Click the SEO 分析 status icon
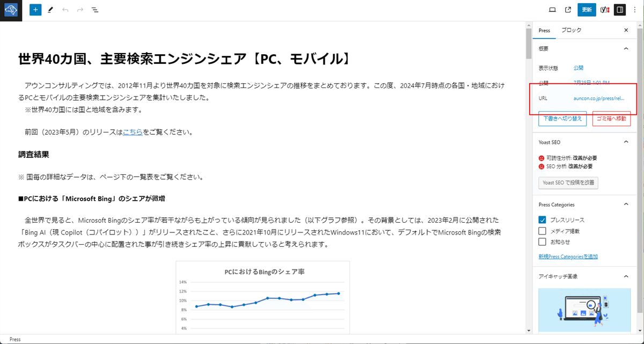The width and height of the screenshot is (644, 344). point(541,166)
